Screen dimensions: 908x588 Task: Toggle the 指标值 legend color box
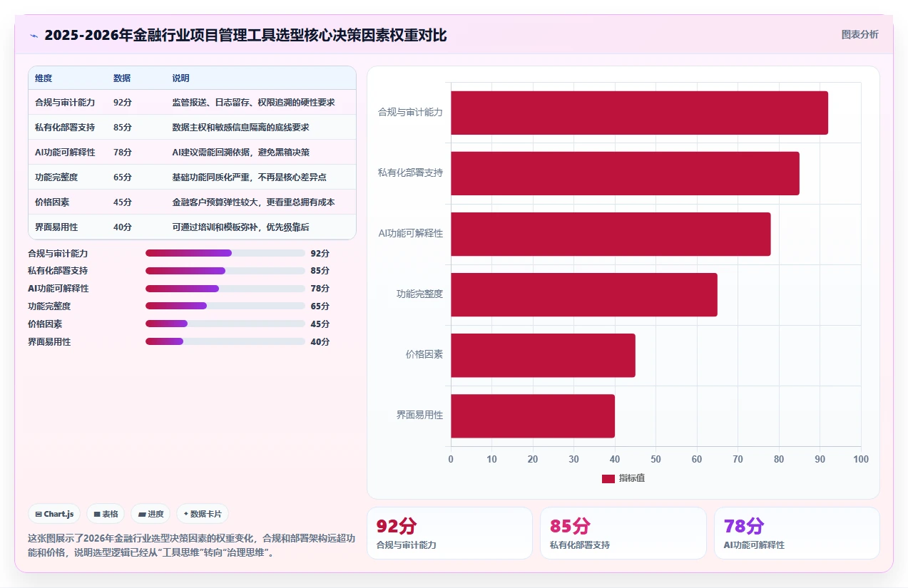608,478
